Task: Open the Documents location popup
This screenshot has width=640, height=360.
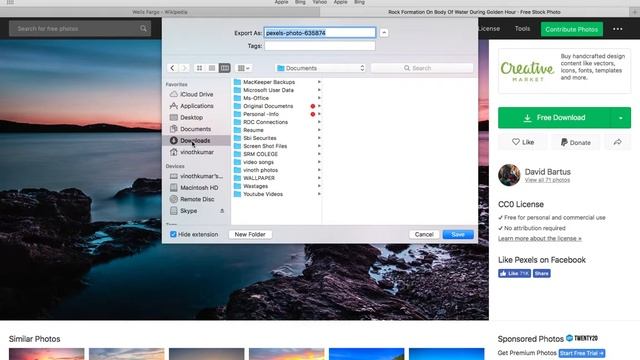Action: point(320,68)
